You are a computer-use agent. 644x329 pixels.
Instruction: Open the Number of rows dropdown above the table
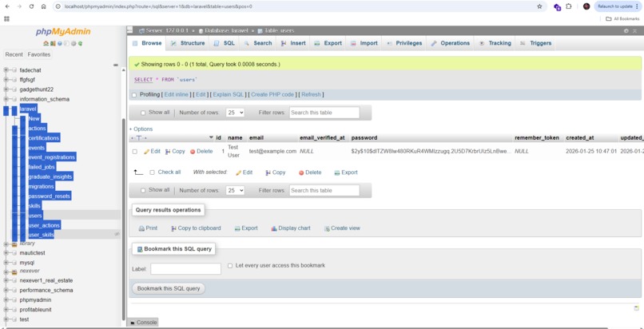click(236, 113)
